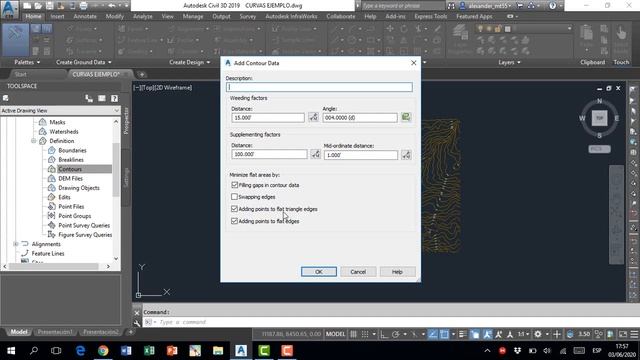Open Windows Start menu

click(x=11, y=351)
